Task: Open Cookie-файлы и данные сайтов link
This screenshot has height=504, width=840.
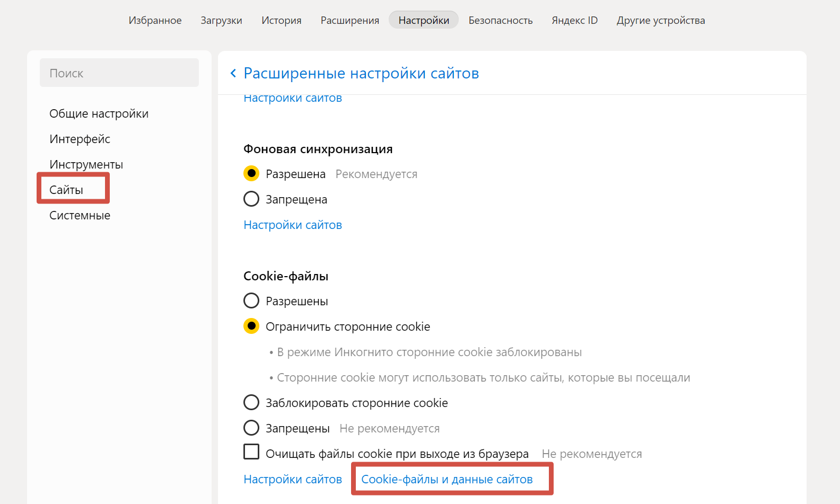Action: [x=447, y=479]
